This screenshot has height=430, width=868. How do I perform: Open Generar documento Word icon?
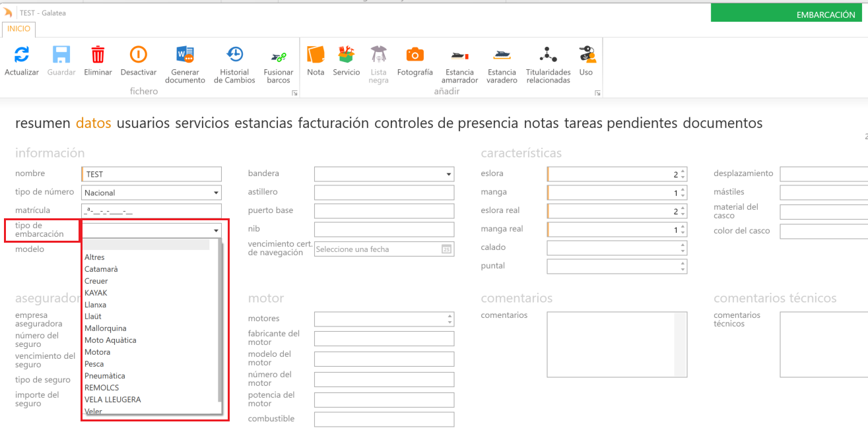(185, 55)
